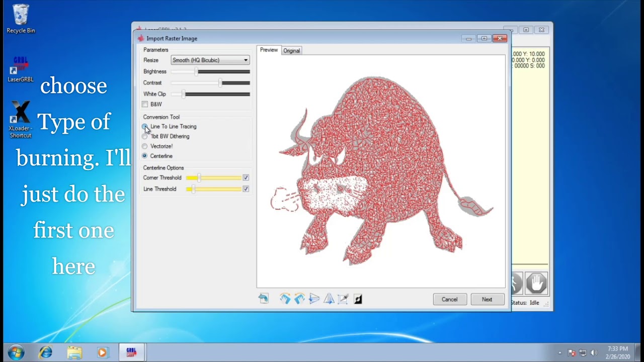
Task: Toggle the Corner Threshold checkbox
Action: click(246, 177)
